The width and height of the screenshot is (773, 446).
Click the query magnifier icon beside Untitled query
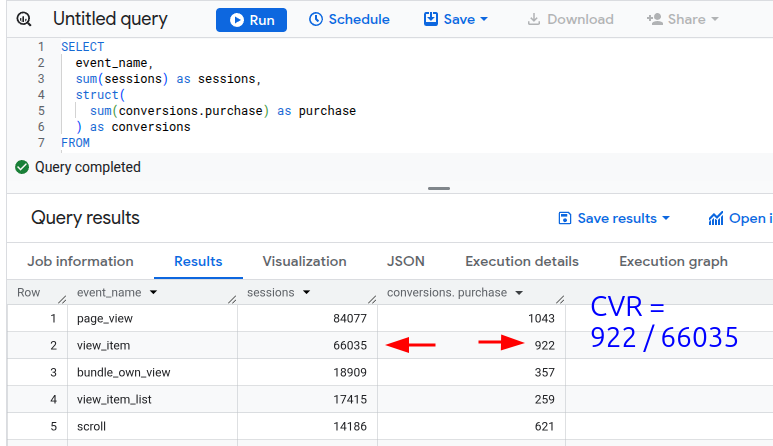24,20
